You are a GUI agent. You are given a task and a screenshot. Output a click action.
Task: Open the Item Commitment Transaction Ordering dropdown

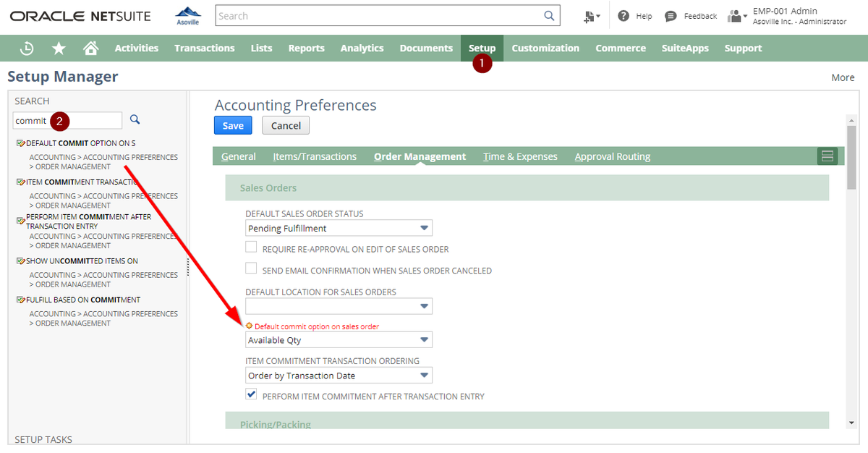pyautogui.click(x=425, y=375)
